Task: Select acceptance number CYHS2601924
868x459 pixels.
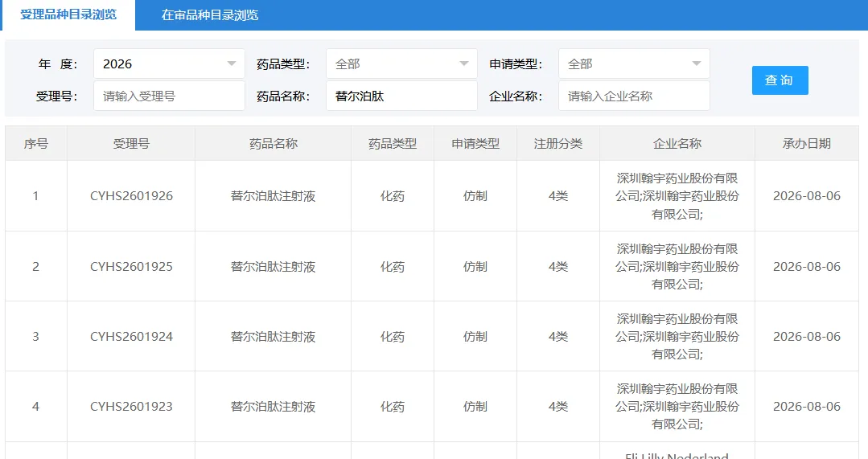Action: click(131, 336)
